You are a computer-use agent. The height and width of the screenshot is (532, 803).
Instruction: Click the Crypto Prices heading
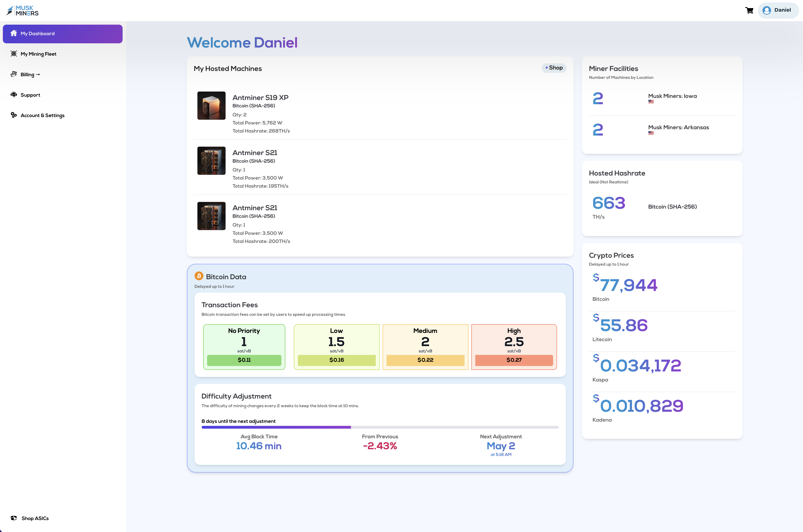(x=611, y=255)
